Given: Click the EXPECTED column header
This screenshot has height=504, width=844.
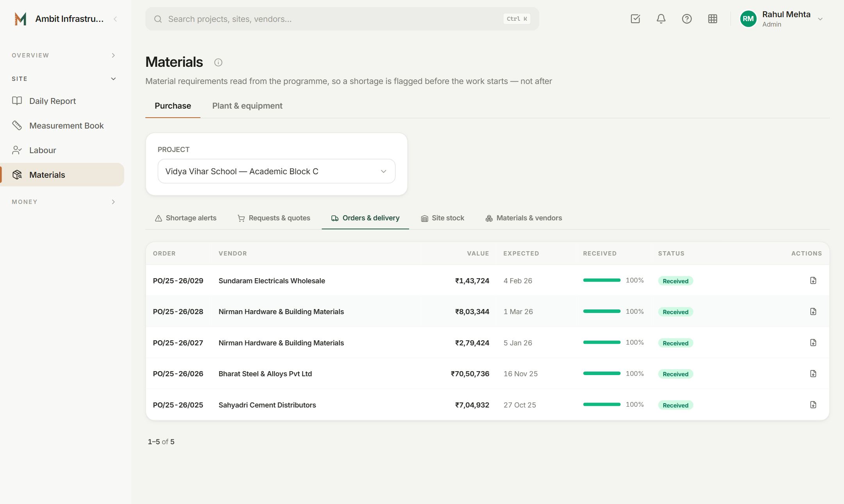Looking at the screenshot, I should [x=521, y=253].
